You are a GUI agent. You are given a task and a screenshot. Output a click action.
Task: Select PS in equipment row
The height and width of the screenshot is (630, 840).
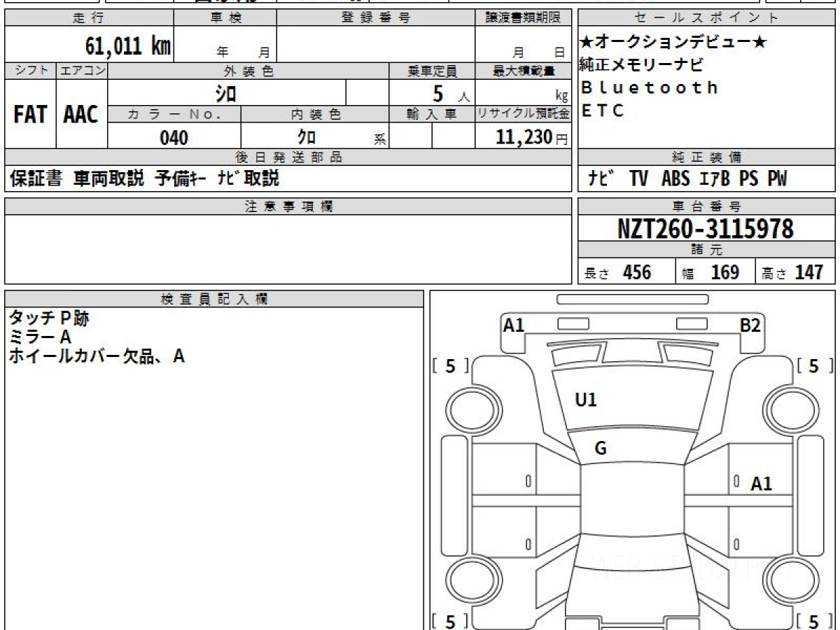pos(749,179)
